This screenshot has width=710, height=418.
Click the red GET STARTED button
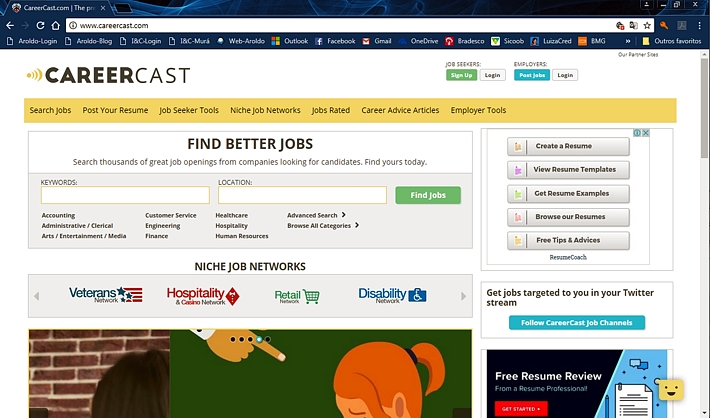pos(521,409)
